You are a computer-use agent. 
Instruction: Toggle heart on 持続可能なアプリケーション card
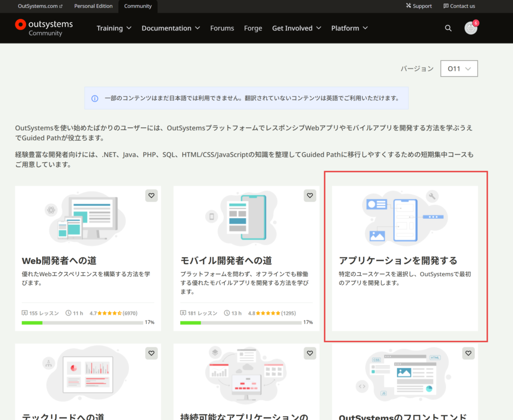[310, 353]
